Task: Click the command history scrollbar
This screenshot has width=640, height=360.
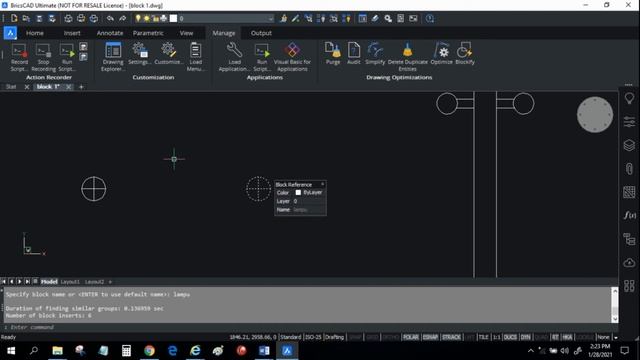Action: tap(615, 305)
